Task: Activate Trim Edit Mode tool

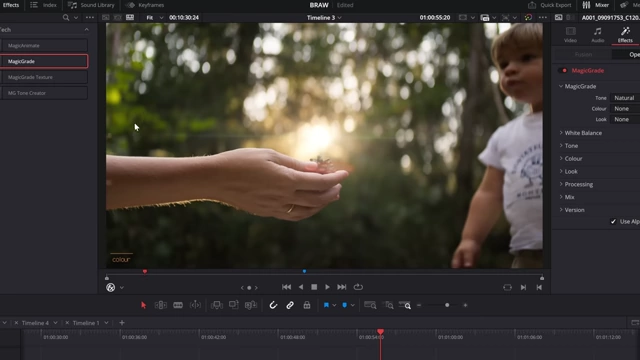Action: tap(160, 305)
